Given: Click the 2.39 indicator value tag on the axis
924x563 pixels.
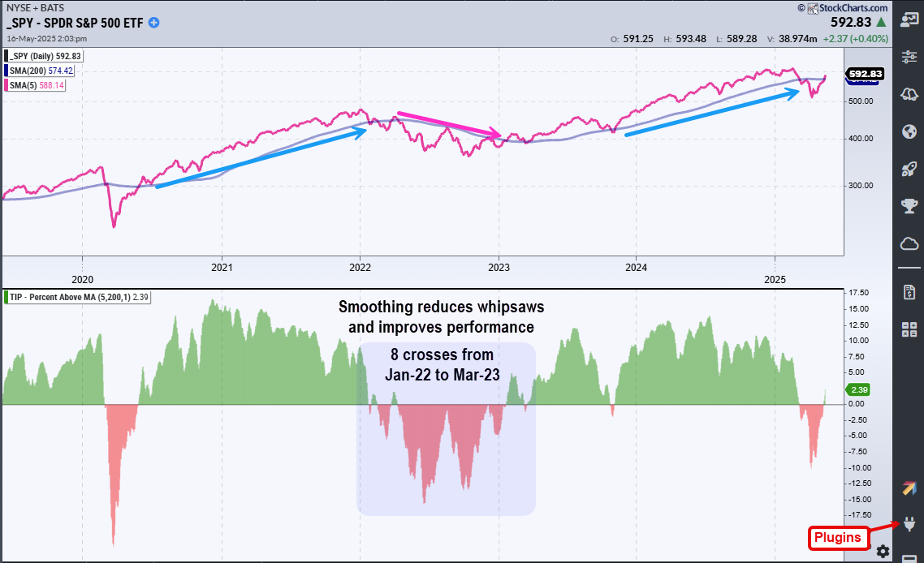Looking at the screenshot, I should tap(858, 390).
